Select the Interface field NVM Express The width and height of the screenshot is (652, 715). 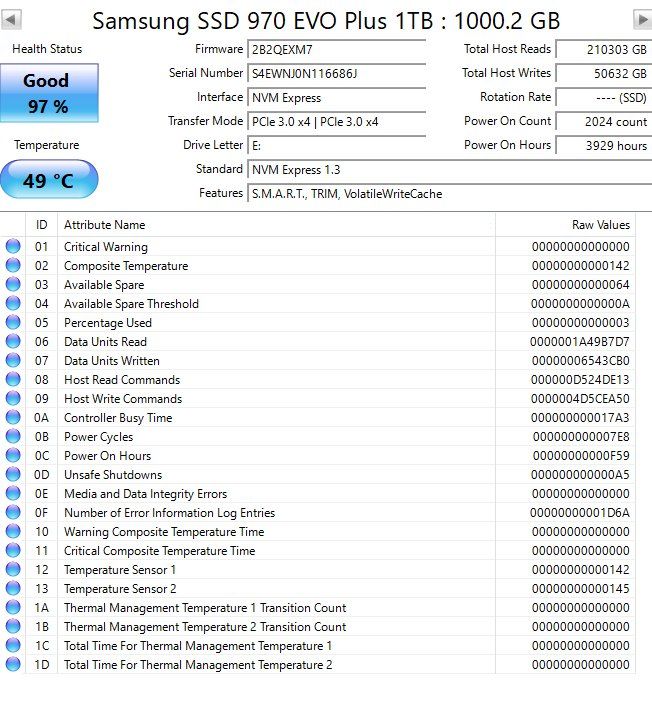[336, 98]
